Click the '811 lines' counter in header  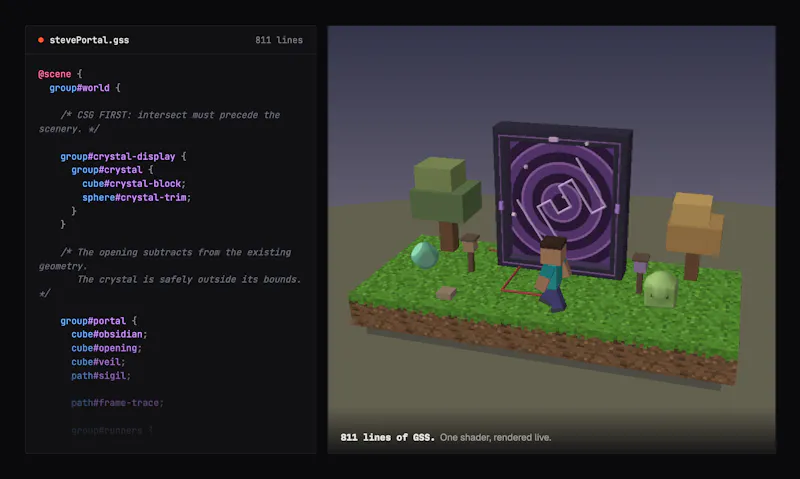[x=279, y=40]
